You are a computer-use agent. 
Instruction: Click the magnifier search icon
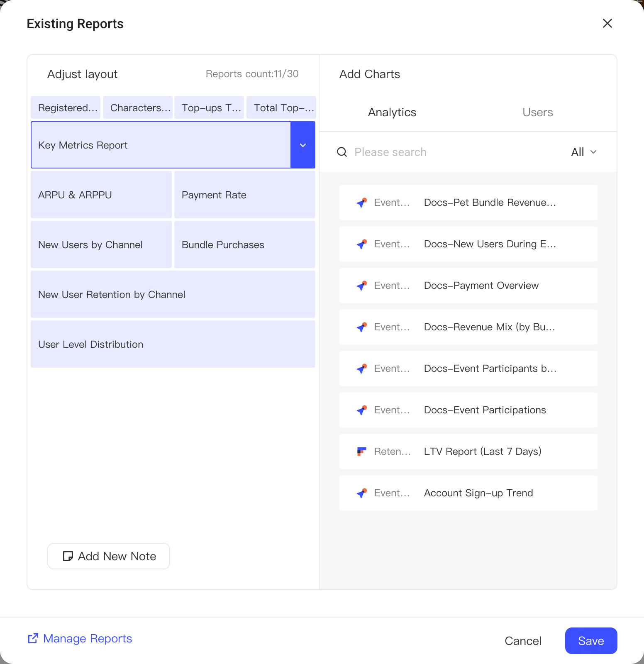[x=342, y=152]
